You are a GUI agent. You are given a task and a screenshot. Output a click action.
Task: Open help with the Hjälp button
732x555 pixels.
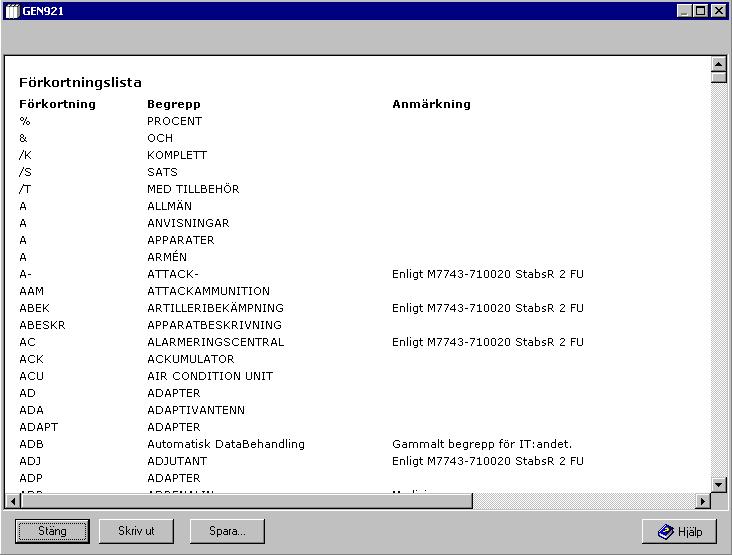[x=679, y=531]
